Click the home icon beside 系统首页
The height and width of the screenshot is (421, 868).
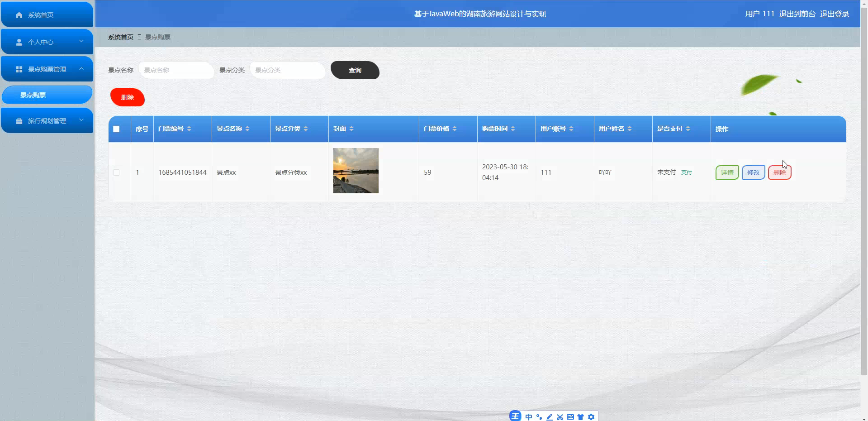tap(19, 15)
